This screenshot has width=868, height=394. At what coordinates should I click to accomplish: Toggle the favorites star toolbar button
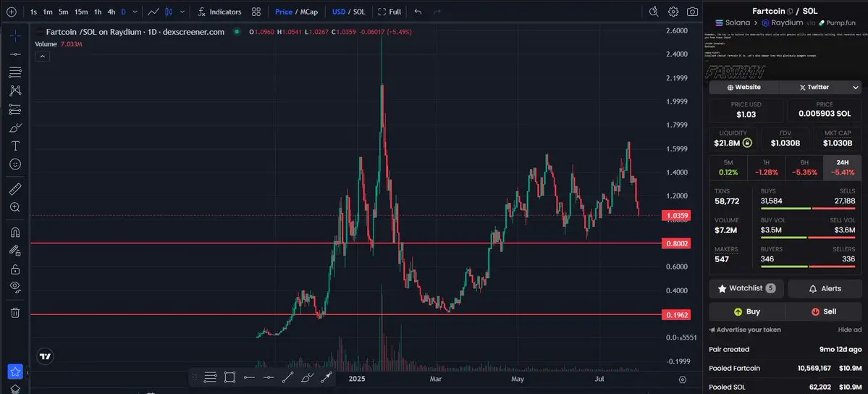pos(15,372)
